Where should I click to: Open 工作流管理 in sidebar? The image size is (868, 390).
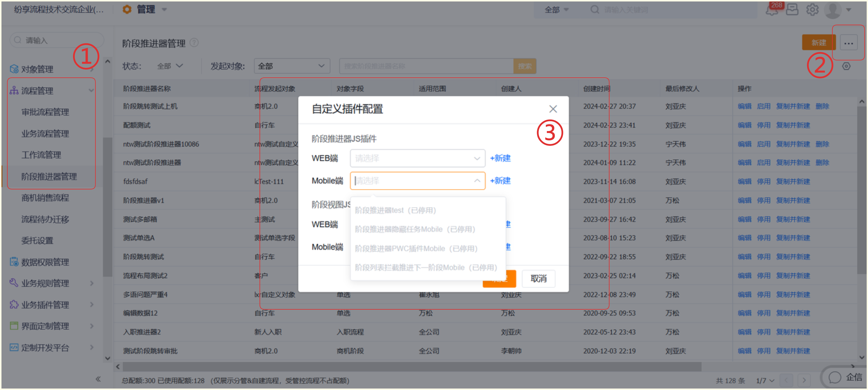(x=41, y=155)
